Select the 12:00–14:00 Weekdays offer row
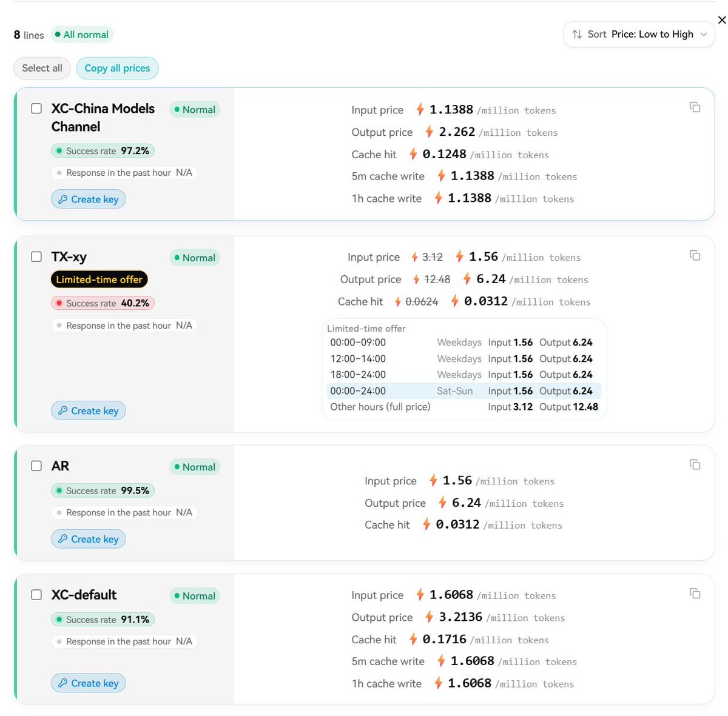The height and width of the screenshot is (716, 728). pyautogui.click(x=464, y=359)
